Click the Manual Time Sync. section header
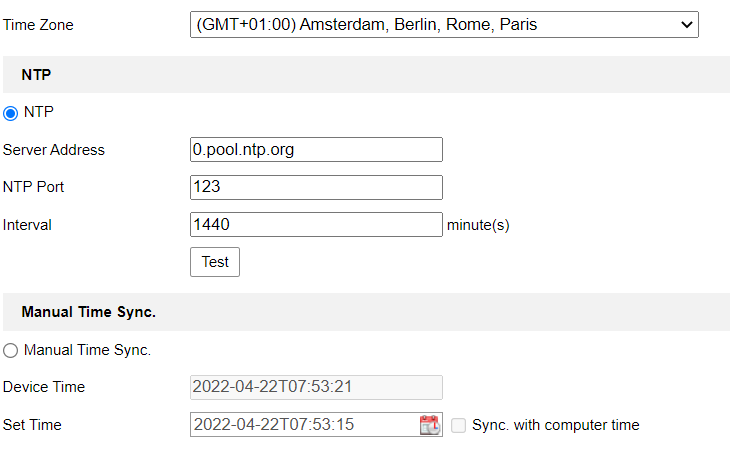 click(88, 312)
